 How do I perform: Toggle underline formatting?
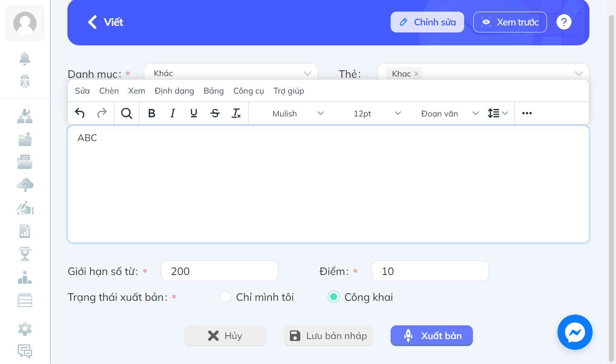point(194,113)
